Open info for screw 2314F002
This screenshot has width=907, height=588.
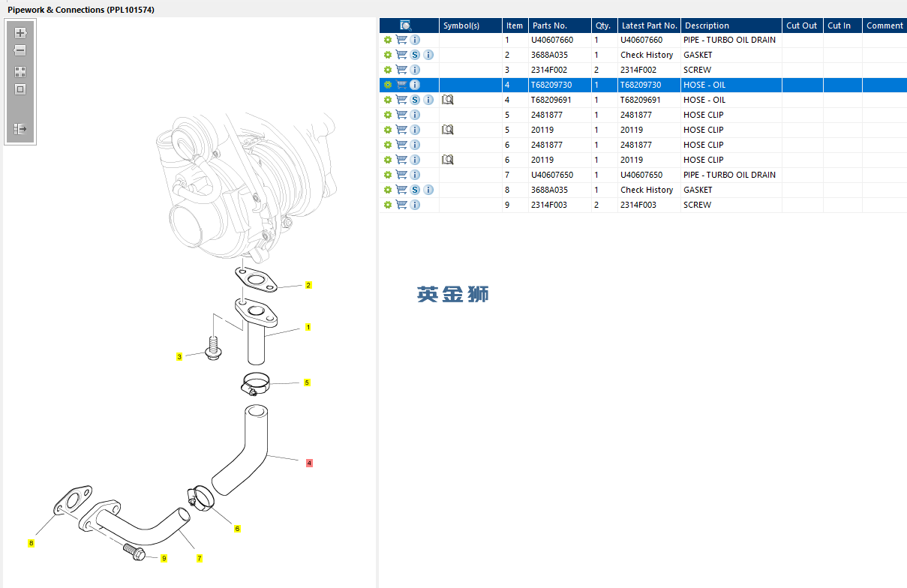tap(415, 70)
